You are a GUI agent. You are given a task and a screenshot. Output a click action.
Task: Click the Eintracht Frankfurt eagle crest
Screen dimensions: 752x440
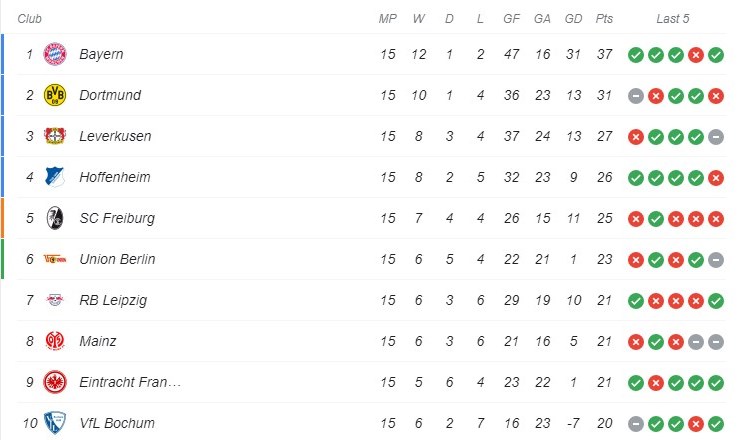55,382
